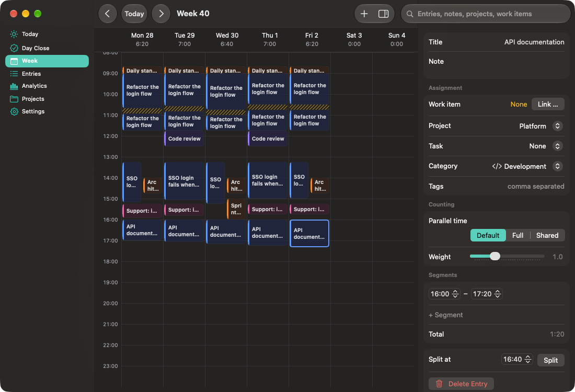Click the Analytics bar chart icon
575x392 pixels.
[14, 86]
